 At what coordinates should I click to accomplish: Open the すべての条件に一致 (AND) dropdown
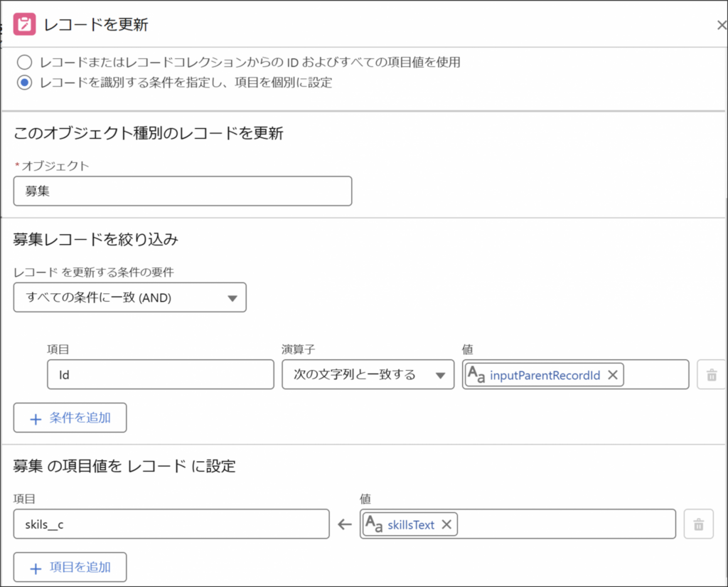coord(130,297)
